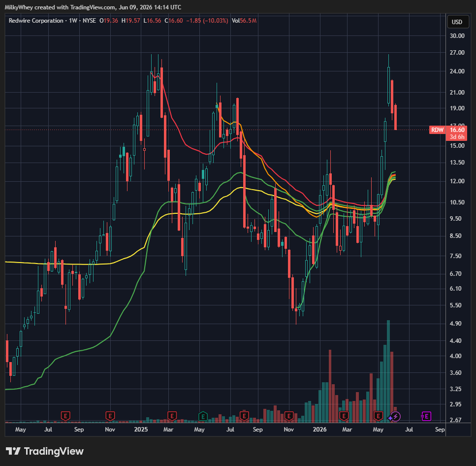Image resolution: width=476 pixels, height=466 pixels.
Task: Open the red earnings marker at Mar 2025
Action: [172, 416]
